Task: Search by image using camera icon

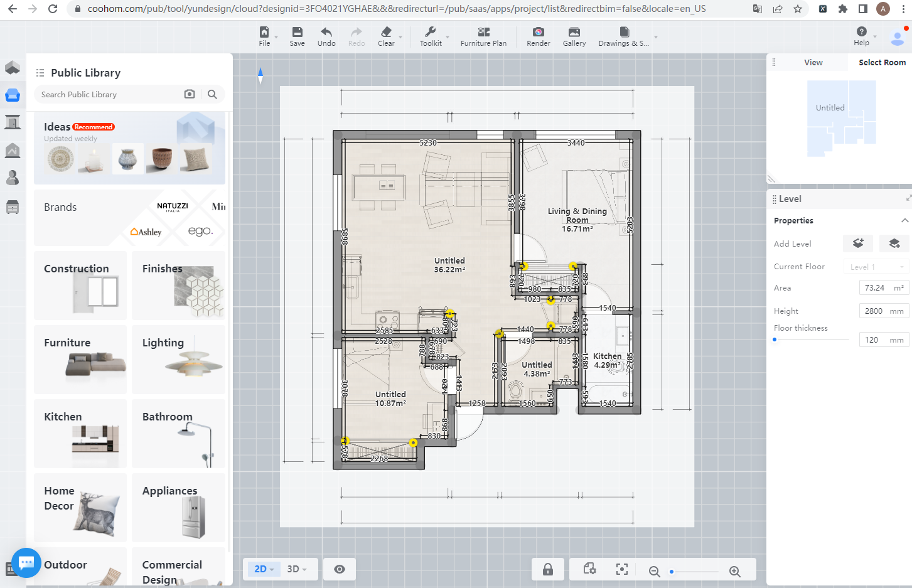Action: coord(189,94)
